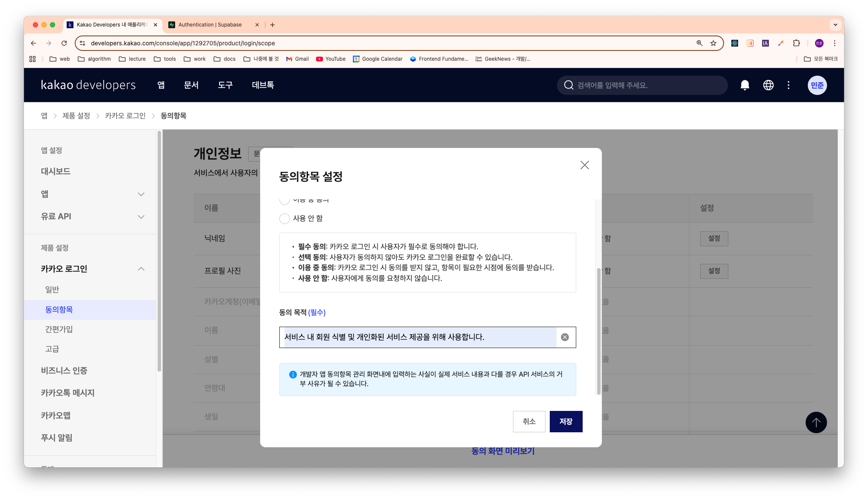Clear the consent purpose text field

point(565,337)
